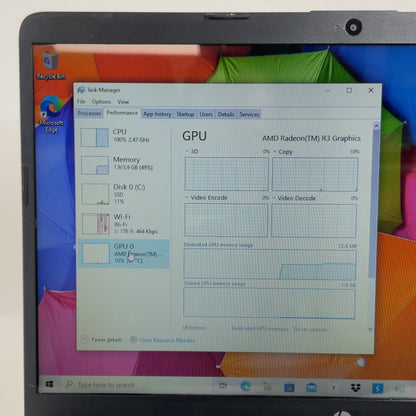Image resolution: width=416 pixels, height=416 pixels.
Task: Open the Microsoft Edge desktop shortcut
Action: (x=51, y=114)
